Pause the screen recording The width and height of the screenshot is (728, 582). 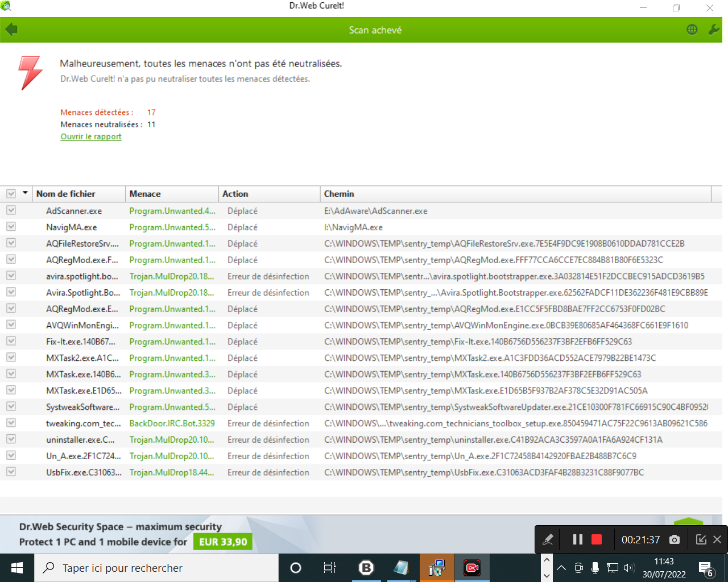coord(578,539)
